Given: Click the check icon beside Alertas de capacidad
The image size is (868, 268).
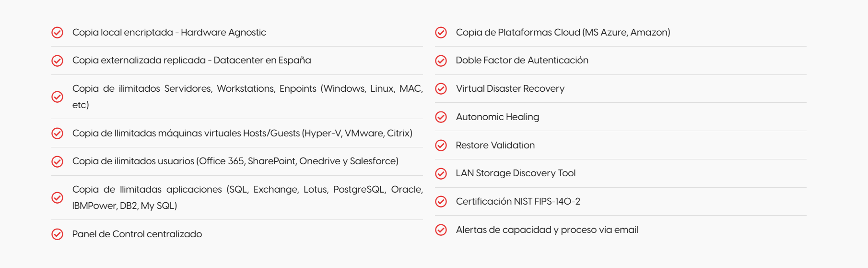Looking at the screenshot, I should [441, 230].
